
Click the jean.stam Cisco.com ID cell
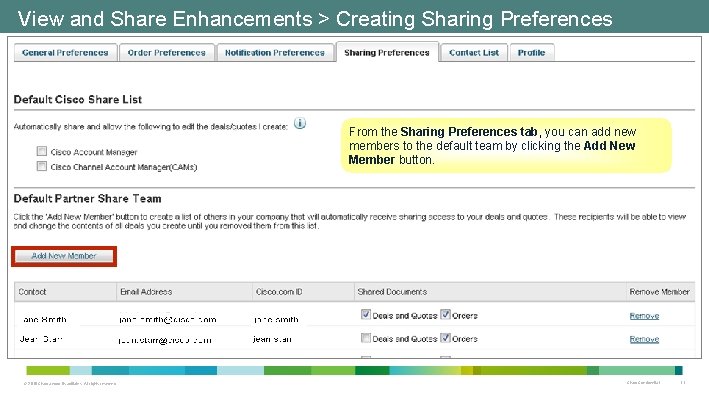pos(272,339)
